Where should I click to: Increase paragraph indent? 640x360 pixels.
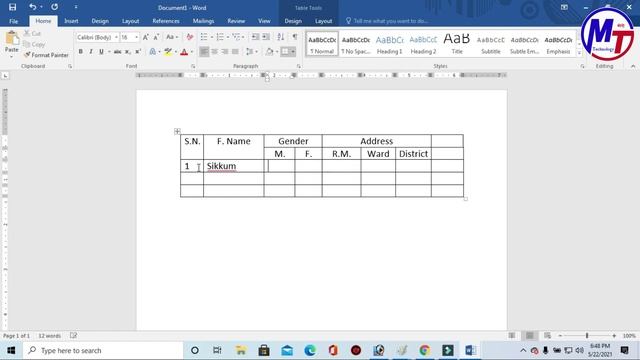266,37
